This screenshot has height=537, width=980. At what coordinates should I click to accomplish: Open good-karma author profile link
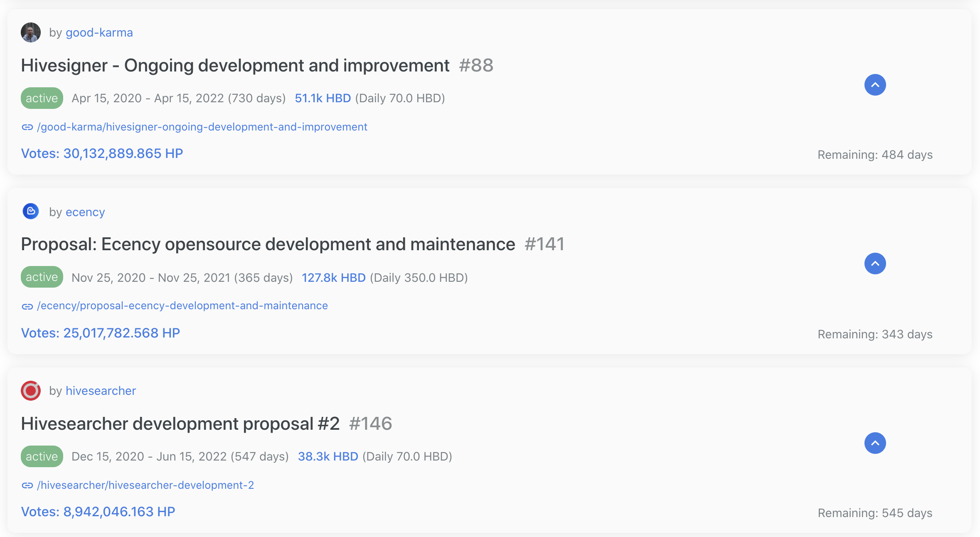[x=99, y=32]
